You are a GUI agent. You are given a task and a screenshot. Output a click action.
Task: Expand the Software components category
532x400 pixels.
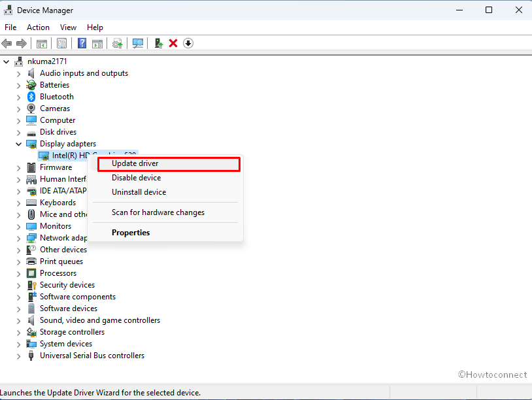point(19,297)
